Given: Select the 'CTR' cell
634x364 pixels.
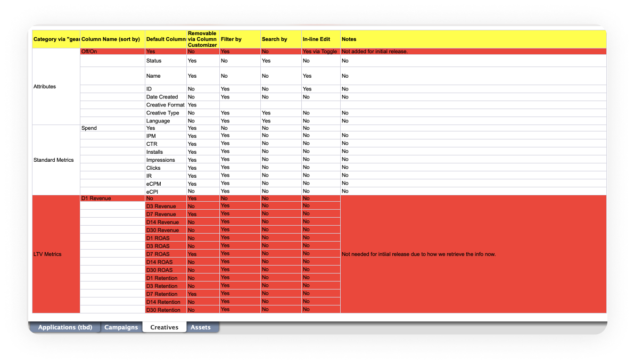Looking at the screenshot, I should [x=166, y=144].
